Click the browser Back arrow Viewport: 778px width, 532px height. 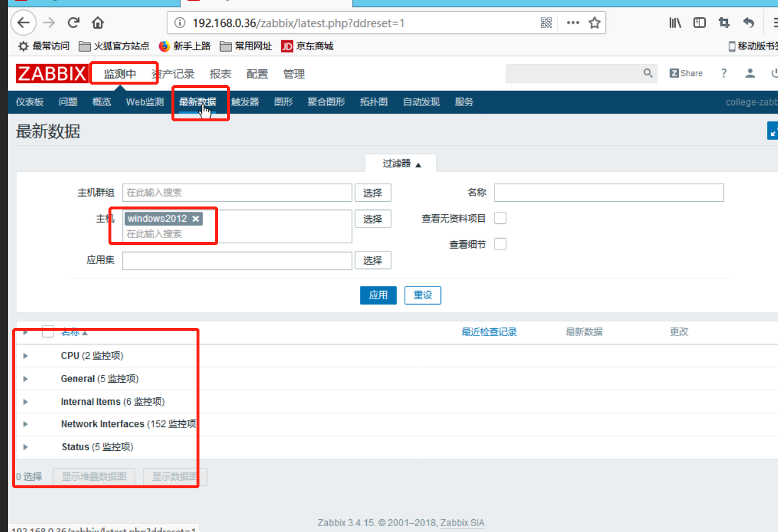23,23
